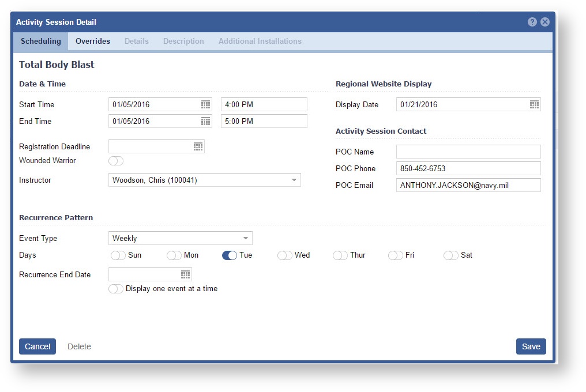Image resolution: width=586 pixels, height=392 pixels.
Task: Open the Event Type dropdown
Action: [245, 238]
